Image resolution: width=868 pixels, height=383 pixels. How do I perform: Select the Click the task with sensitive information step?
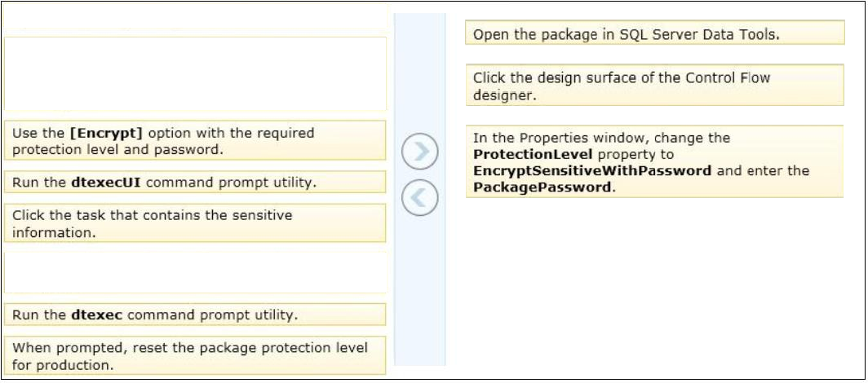coord(195,223)
